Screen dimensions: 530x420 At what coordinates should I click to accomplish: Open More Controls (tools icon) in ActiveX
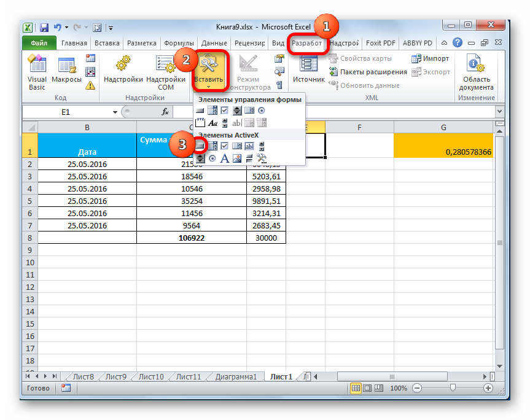pyautogui.click(x=262, y=158)
